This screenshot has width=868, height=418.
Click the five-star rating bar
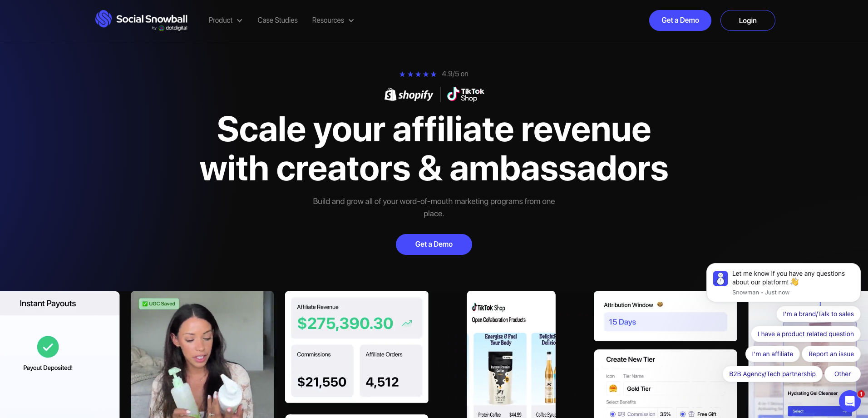[x=418, y=74]
